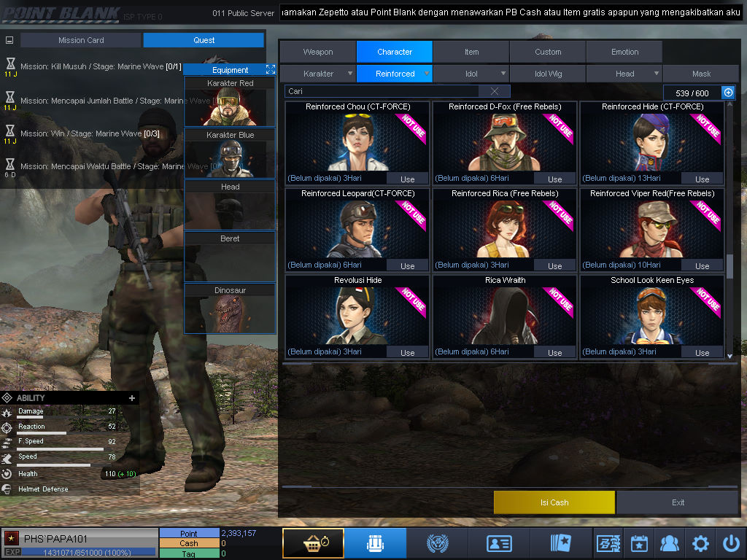Toggle Equipment panel fullscreen arrows
The width and height of the screenshot is (747, 560).
[270, 69]
